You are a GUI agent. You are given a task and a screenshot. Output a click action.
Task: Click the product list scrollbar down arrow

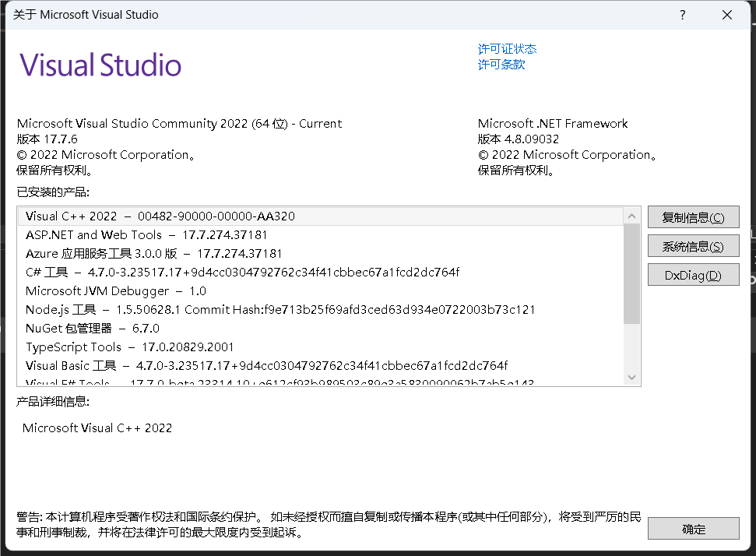(x=631, y=377)
